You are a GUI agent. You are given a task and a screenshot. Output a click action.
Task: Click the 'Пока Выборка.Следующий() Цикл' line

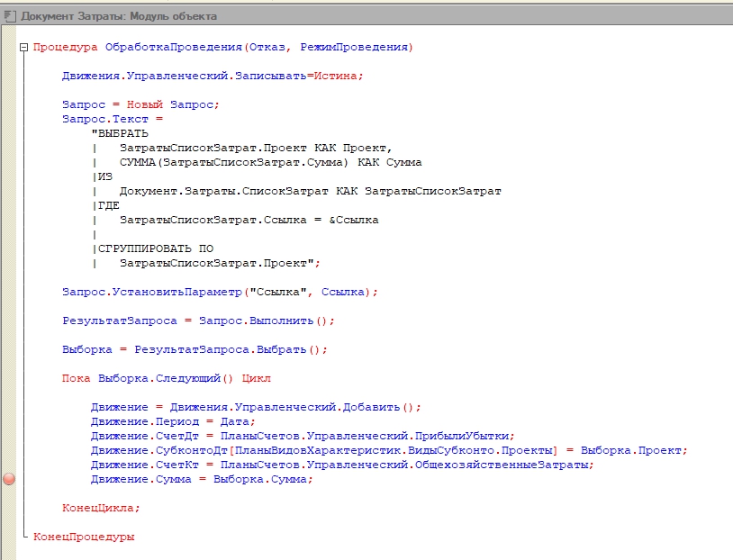(x=167, y=379)
